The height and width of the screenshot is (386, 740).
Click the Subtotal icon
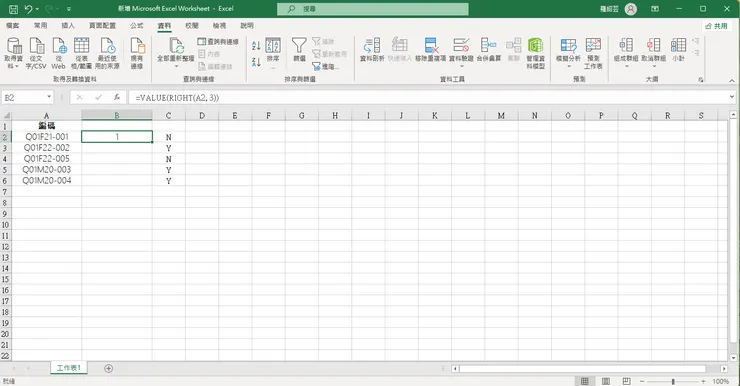pos(678,45)
